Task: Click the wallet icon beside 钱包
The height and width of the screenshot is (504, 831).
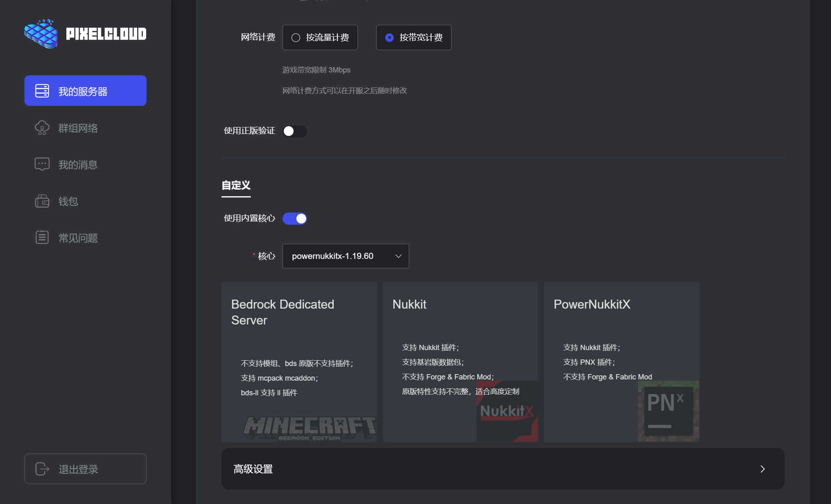Action: [x=42, y=201]
